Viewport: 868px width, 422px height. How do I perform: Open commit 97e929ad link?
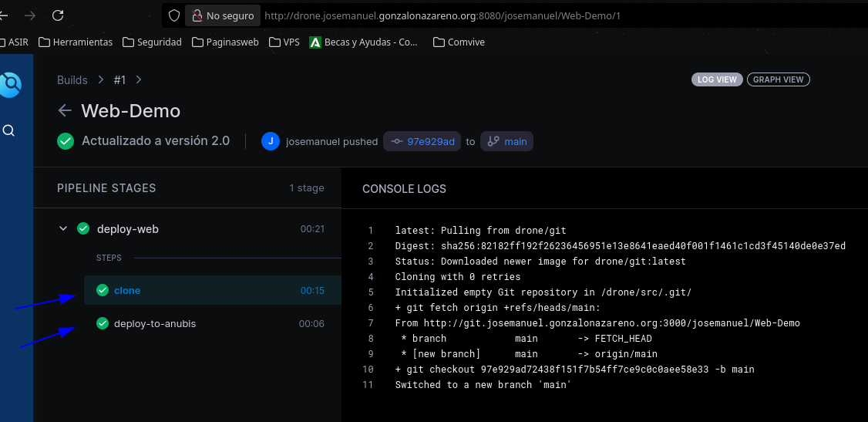pyautogui.click(x=422, y=141)
